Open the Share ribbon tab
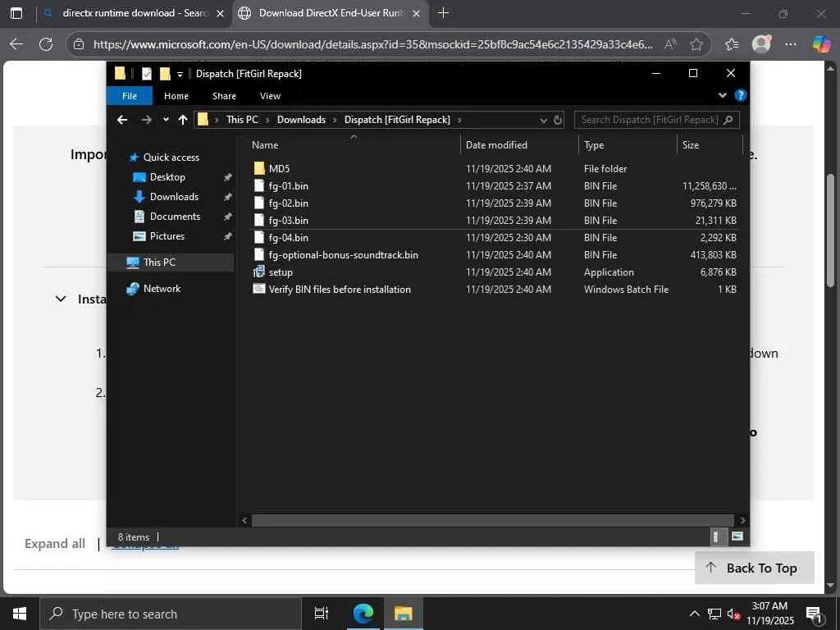This screenshot has height=630, width=840. (x=224, y=96)
